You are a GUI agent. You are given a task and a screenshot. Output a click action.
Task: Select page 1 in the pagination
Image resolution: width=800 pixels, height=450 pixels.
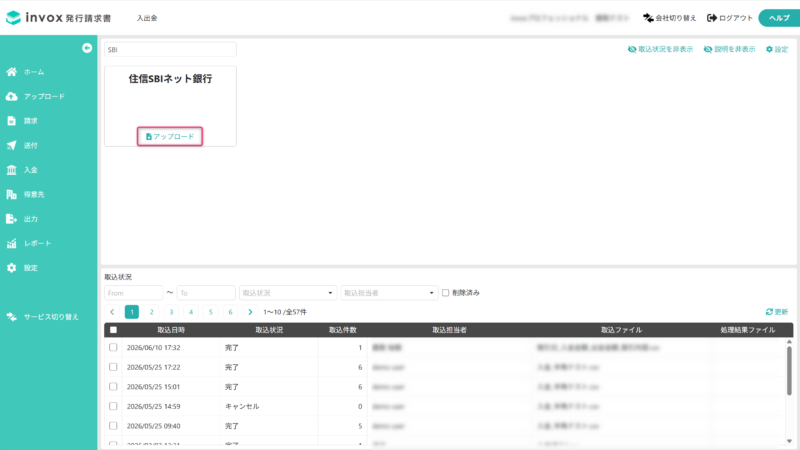[x=132, y=312]
